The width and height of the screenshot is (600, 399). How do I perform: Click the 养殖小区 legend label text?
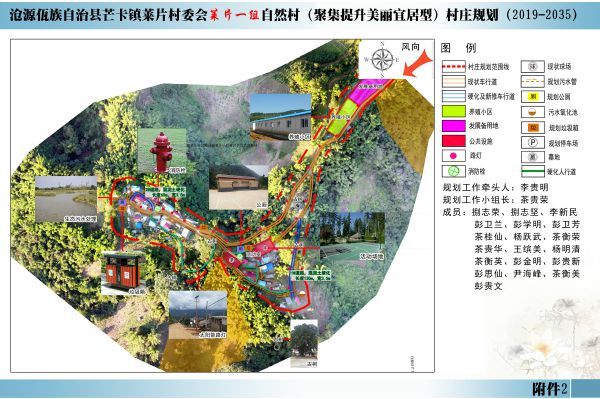tap(481, 112)
